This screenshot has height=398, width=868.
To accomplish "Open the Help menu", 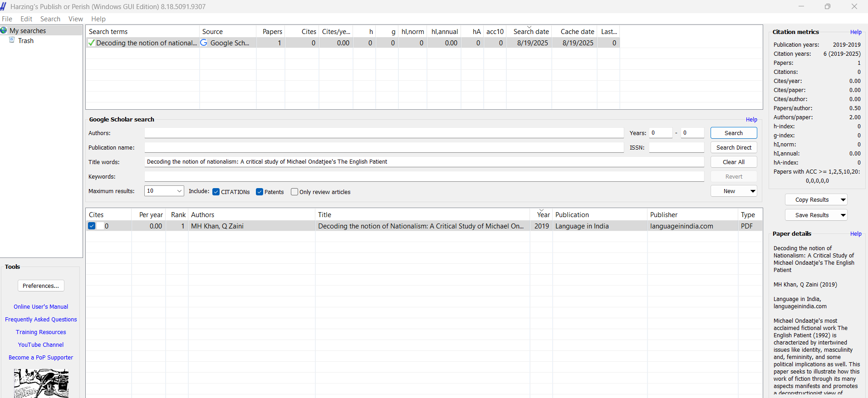I will [x=98, y=19].
